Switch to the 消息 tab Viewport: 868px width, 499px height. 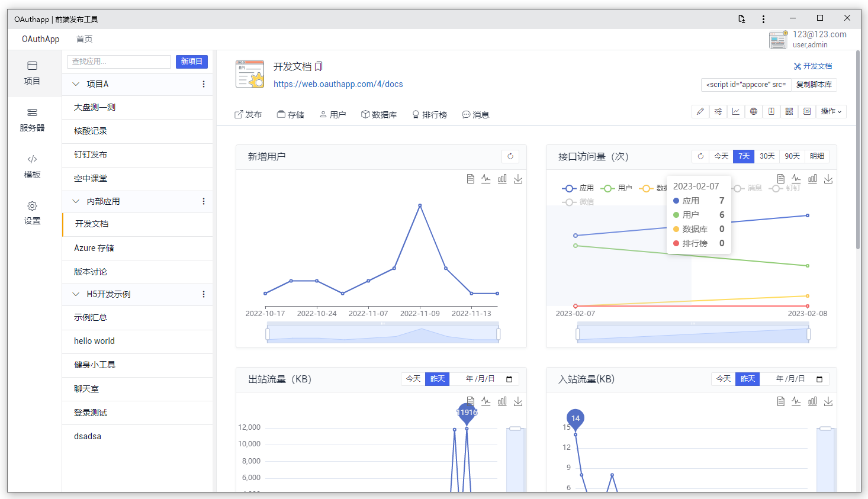[x=475, y=115]
